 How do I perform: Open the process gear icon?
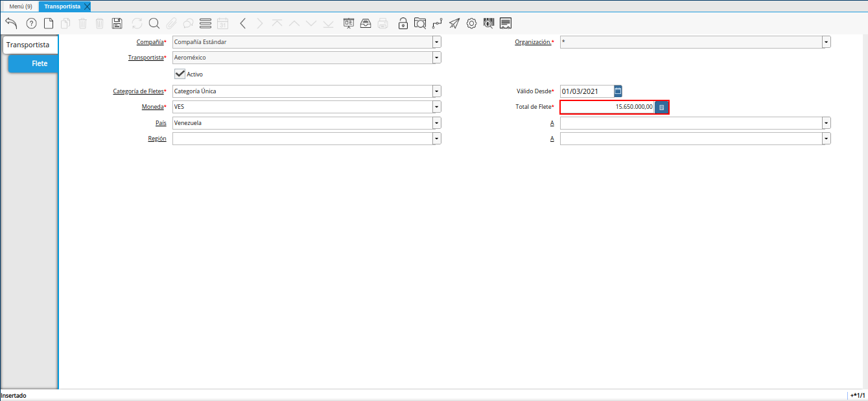(471, 23)
